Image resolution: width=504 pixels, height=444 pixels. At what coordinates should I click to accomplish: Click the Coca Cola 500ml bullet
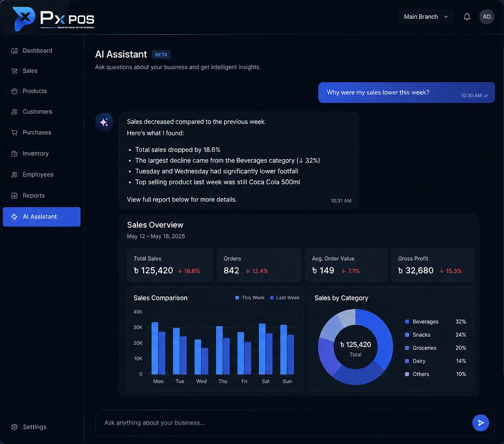217,182
